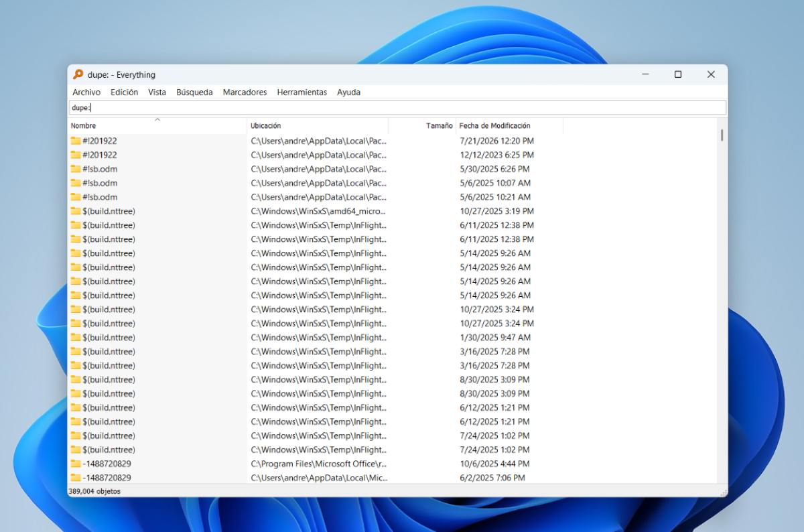Select #!sb.odm name in the 5/30/2025 row
The image size is (804, 532).
(x=100, y=169)
